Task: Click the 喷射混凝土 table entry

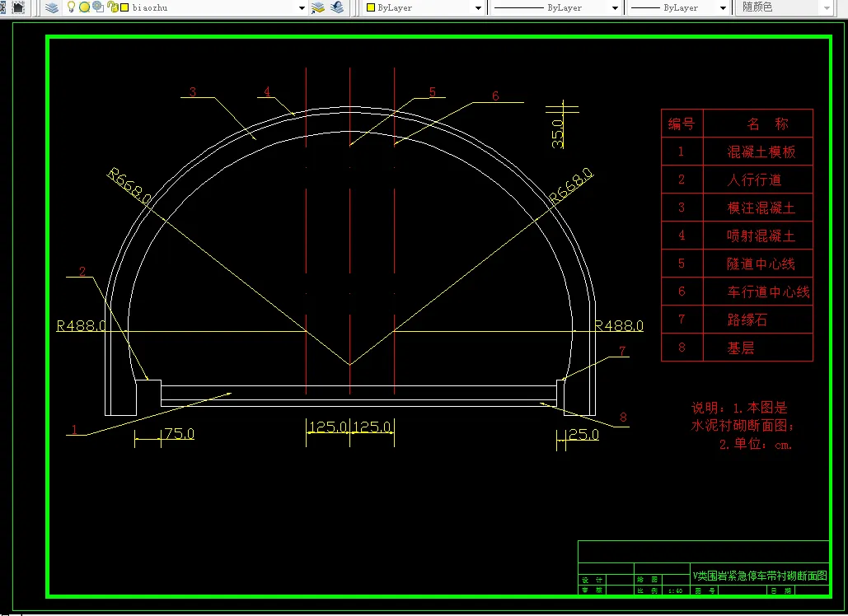Action: point(761,236)
